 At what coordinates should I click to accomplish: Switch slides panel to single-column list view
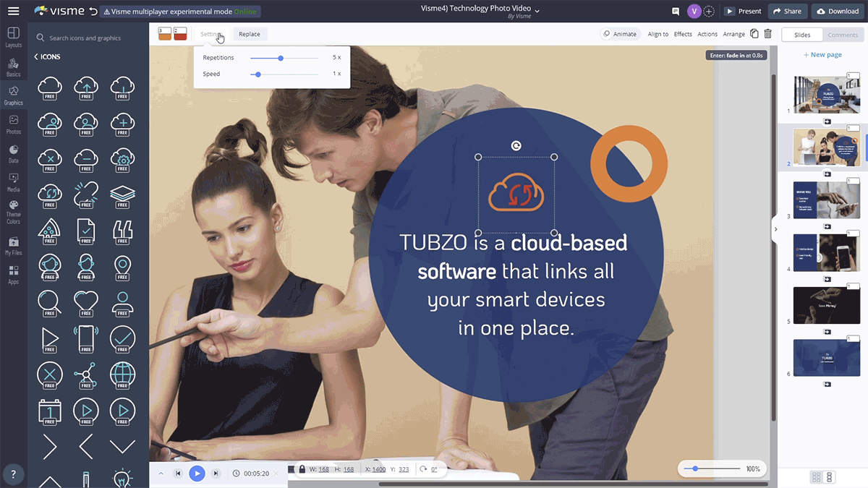coord(830,477)
